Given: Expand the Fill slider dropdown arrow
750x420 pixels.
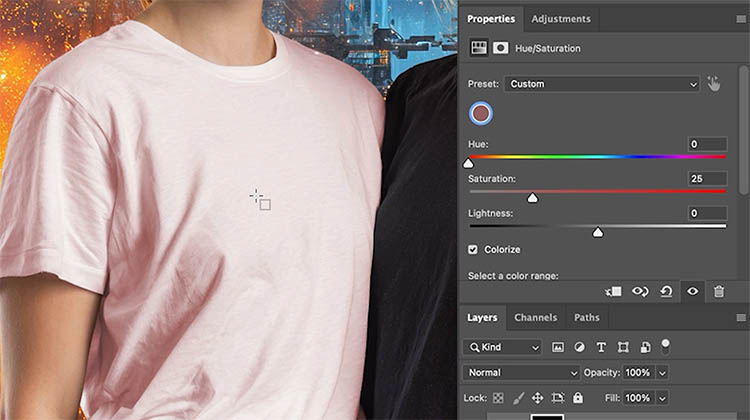Looking at the screenshot, I should click(662, 398).
